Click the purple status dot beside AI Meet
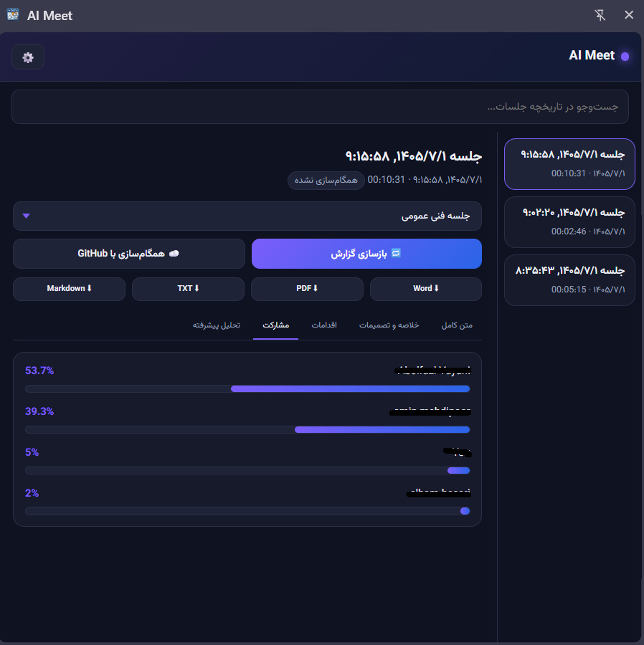The height and width of the screenshot is (645, 644). [625, 57]
